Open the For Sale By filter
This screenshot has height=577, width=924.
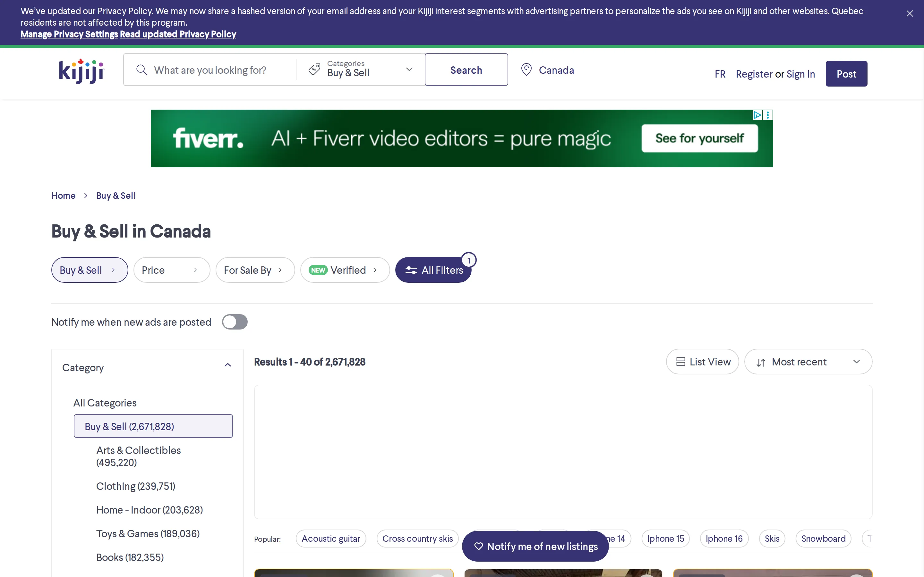(255, 270)
